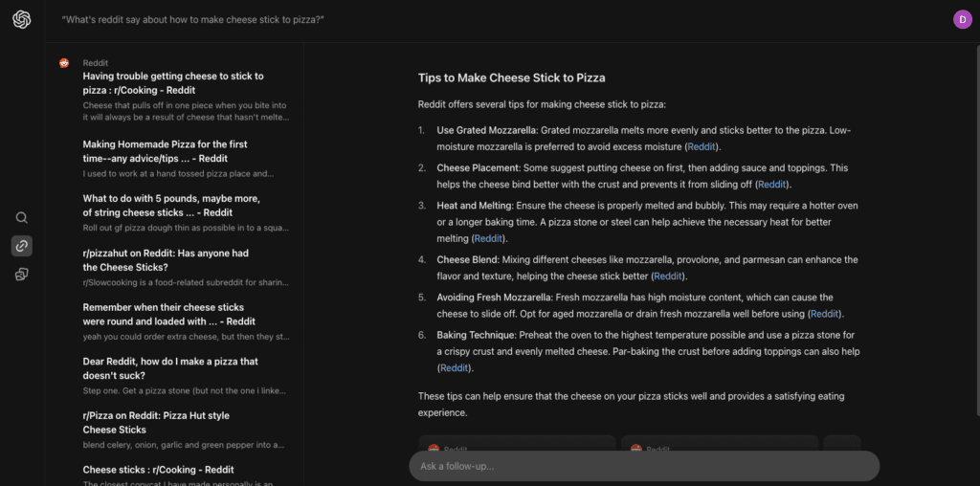Click 'These tips can help ensure' closing paragraph

(632, 404)
